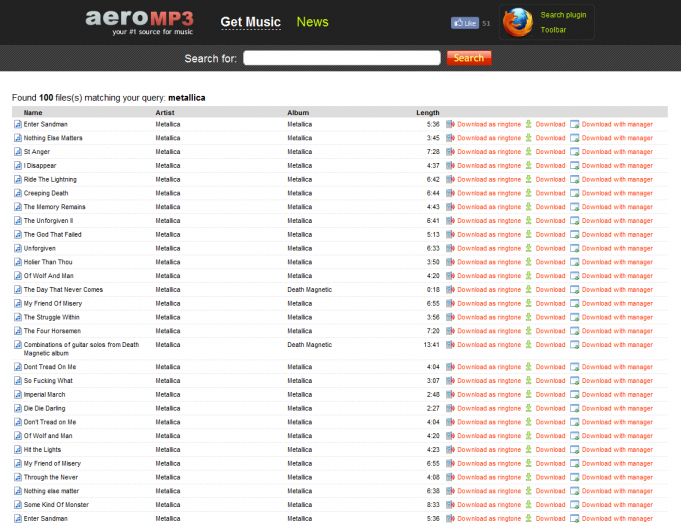Select the song title So Fucking What
This screenshot has width=681, height=525.
(48, 380)
